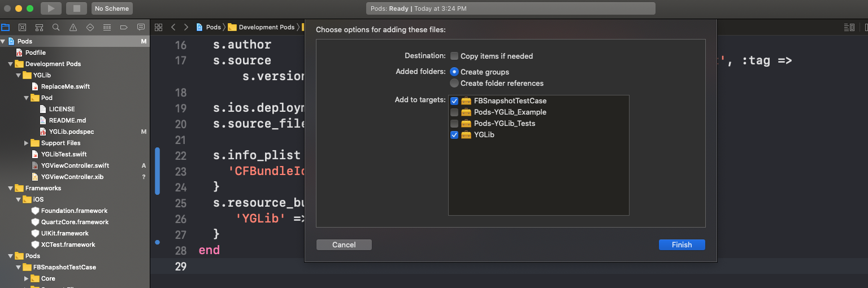Click the Finish button

(x=682, y=245)
